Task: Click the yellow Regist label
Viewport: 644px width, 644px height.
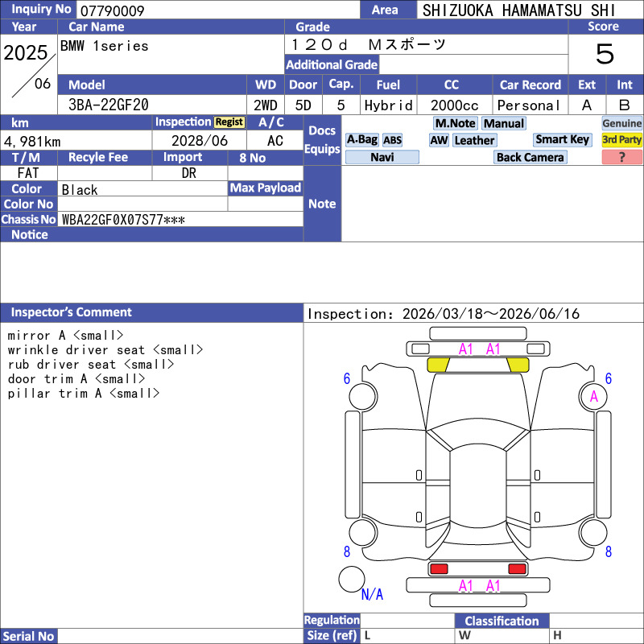Action: tap(229, 122)
